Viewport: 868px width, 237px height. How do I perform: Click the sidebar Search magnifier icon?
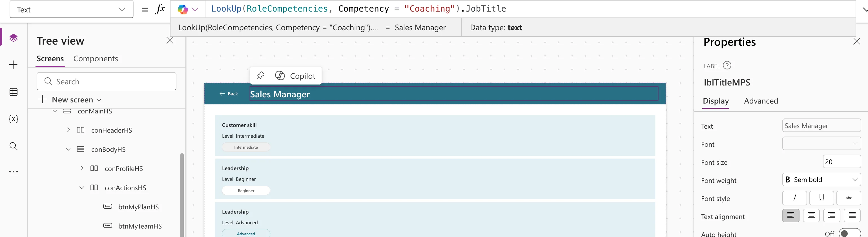14,146
